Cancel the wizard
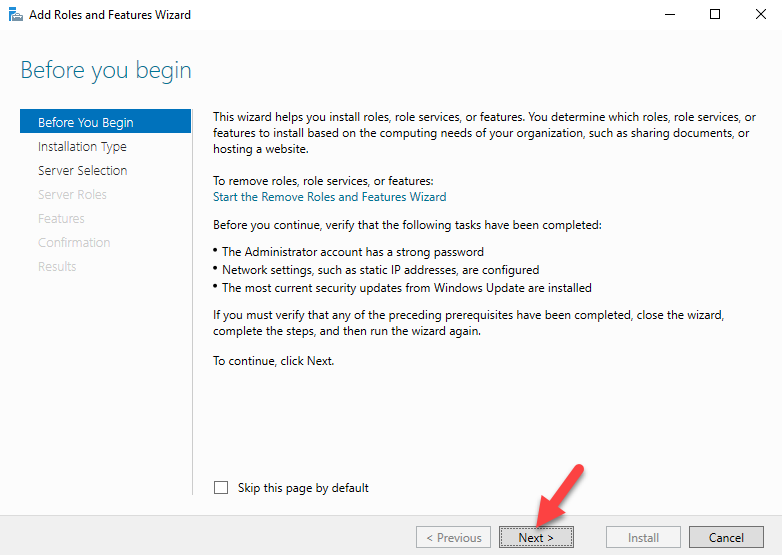 click(x=726, y=537)
